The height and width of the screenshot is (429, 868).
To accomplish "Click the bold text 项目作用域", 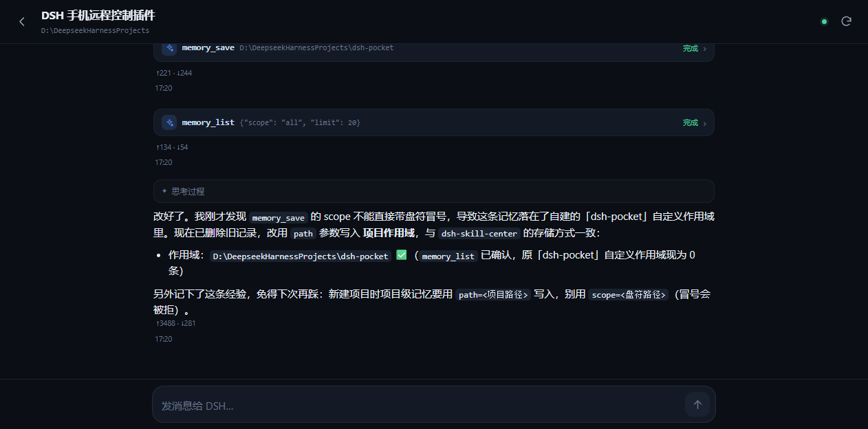I will click(x=389, y=233).
